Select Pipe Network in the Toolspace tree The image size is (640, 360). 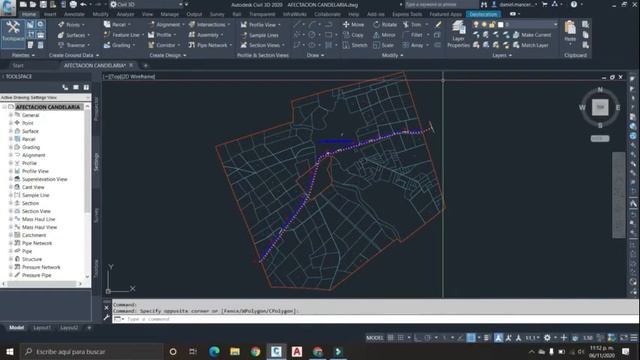click(x=37, y=243)
